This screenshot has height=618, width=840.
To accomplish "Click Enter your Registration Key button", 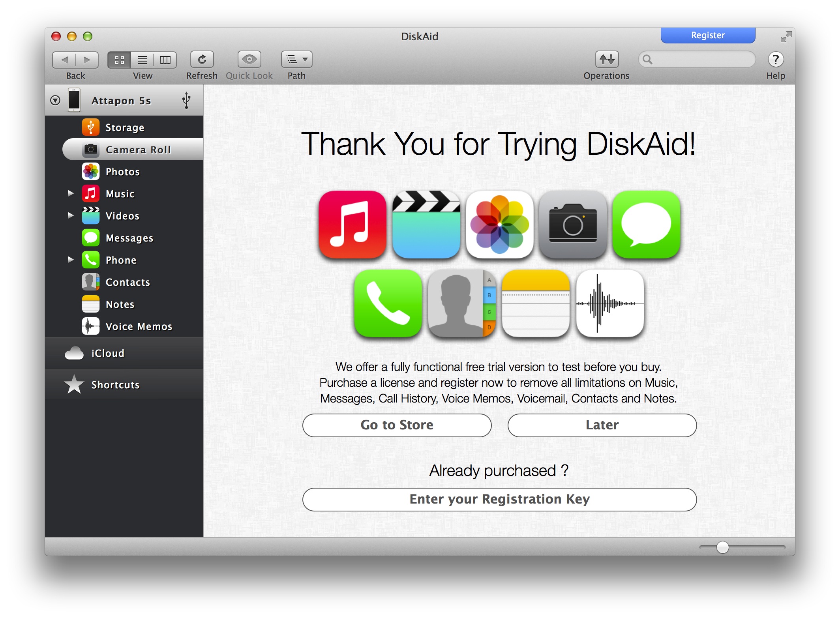I will pyautogui.click(x=499, y=499).
